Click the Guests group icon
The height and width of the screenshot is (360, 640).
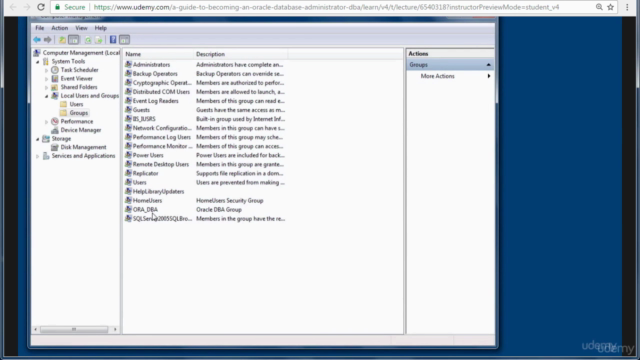[128, 110]
